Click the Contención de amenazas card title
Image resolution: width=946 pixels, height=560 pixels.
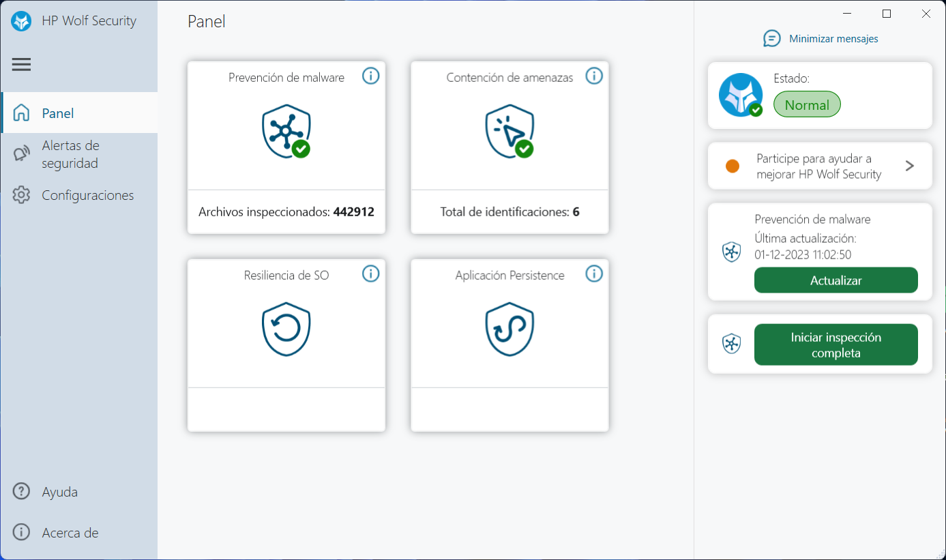[509, 78]
